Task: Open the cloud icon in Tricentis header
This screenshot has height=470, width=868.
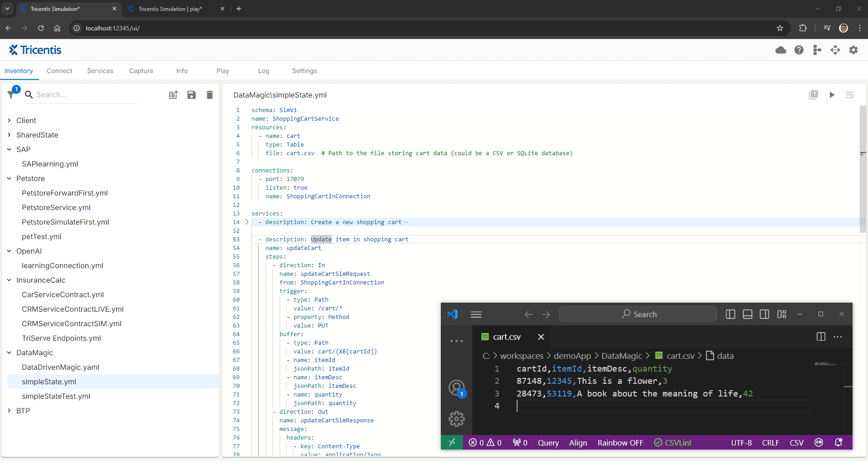Action: point(780,50)
